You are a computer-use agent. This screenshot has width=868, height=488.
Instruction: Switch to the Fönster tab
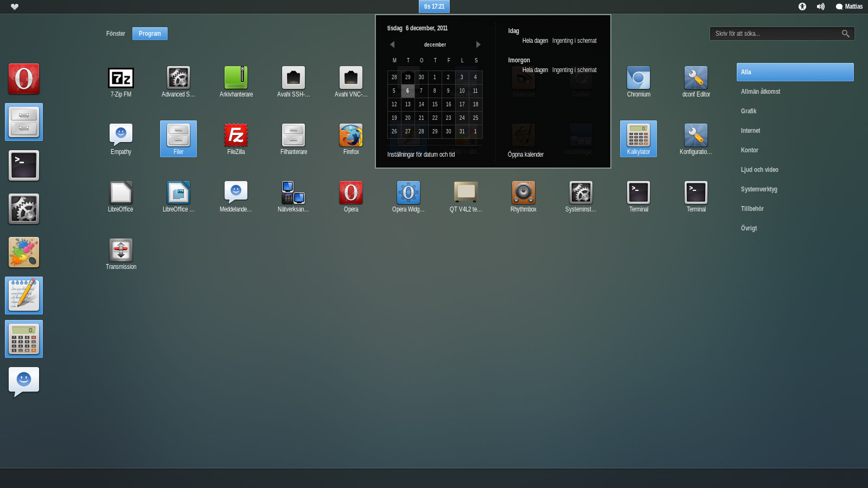[x=115, y=33]
